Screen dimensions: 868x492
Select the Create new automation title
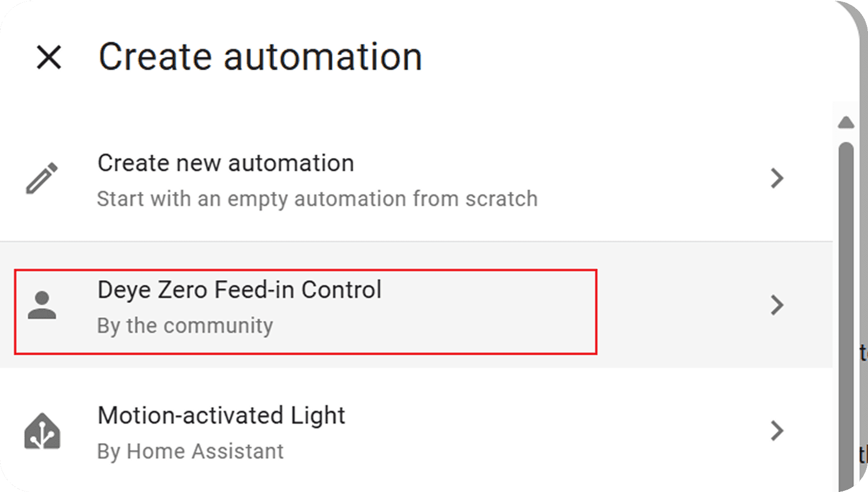pyautogui.click(x=225, y=163)
